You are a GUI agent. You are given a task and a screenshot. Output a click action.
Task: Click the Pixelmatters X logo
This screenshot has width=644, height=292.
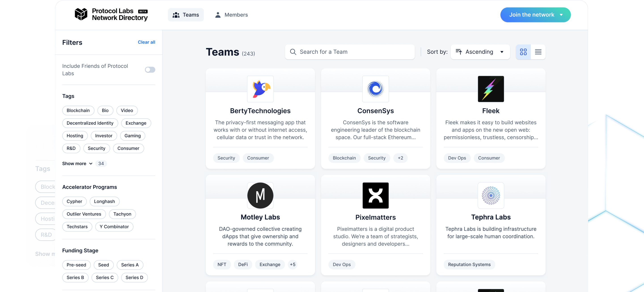[x=375, y=195]
